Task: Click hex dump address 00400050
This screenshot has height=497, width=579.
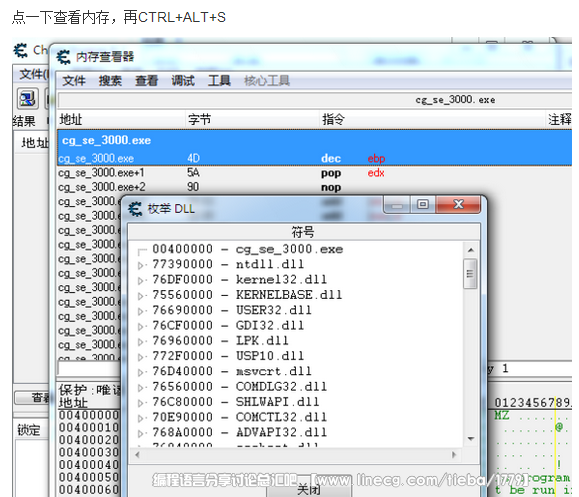Action: 89,477
